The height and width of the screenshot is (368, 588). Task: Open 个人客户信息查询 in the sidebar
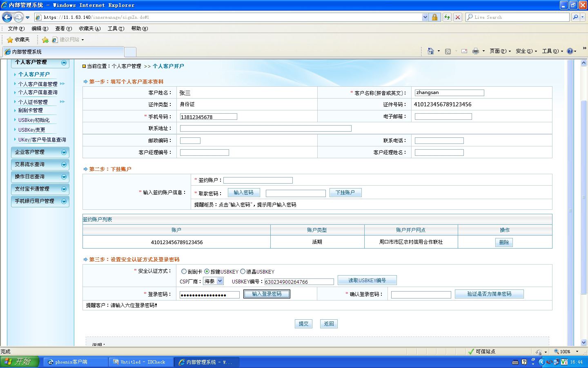38,92
